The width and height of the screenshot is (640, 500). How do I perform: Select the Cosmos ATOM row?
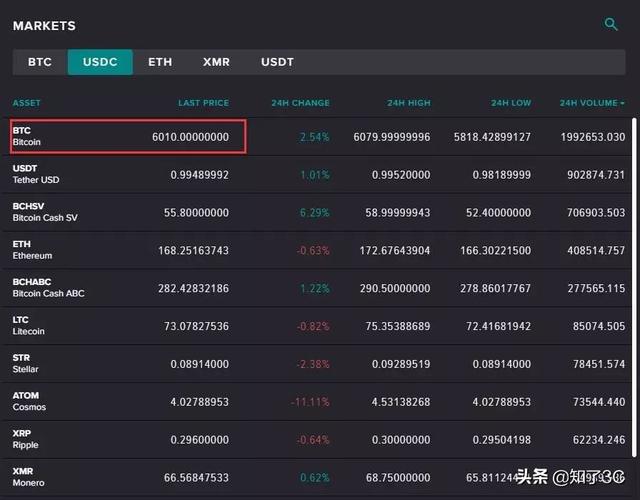(316, 402)
